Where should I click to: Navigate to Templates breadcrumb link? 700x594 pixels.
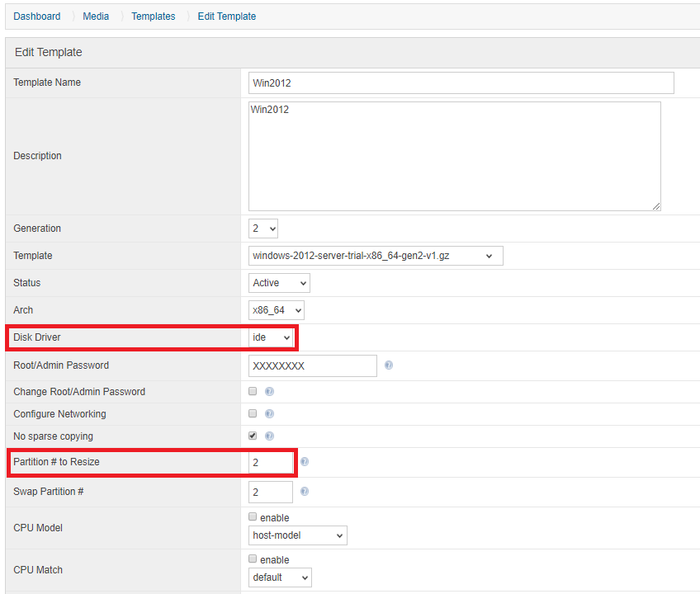(153, 16)
